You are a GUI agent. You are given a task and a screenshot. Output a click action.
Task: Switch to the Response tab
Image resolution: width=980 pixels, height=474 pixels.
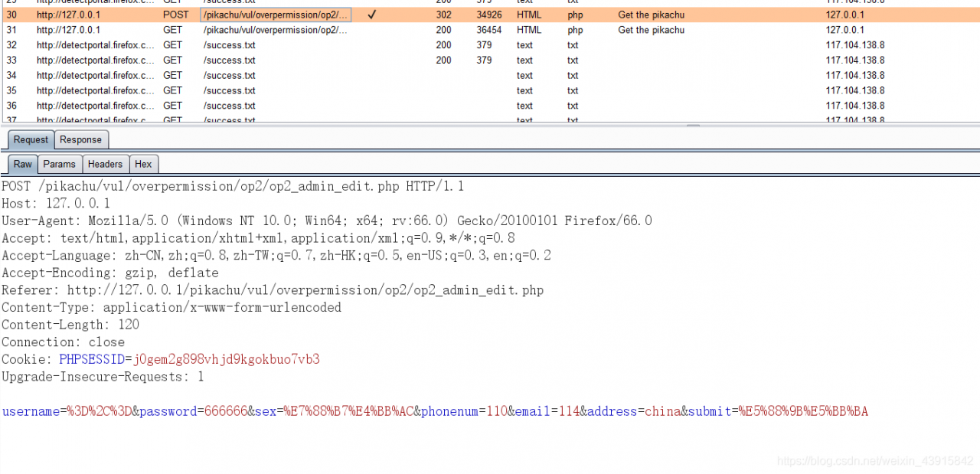tap(80, 139)
